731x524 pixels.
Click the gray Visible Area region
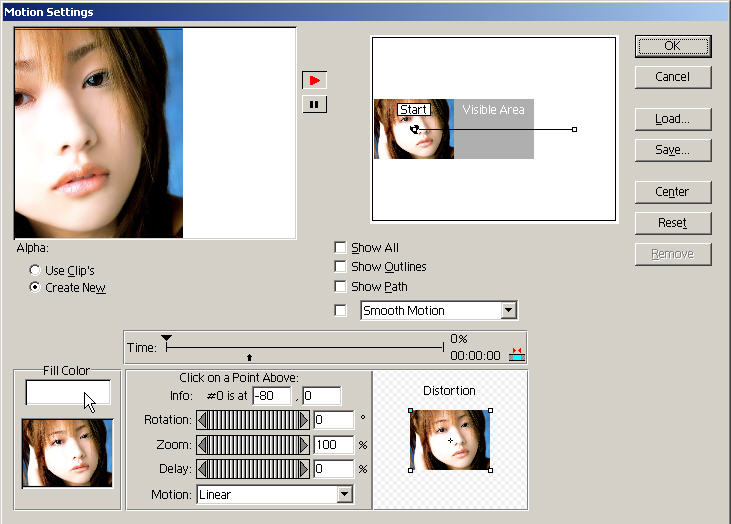[494, 129]
